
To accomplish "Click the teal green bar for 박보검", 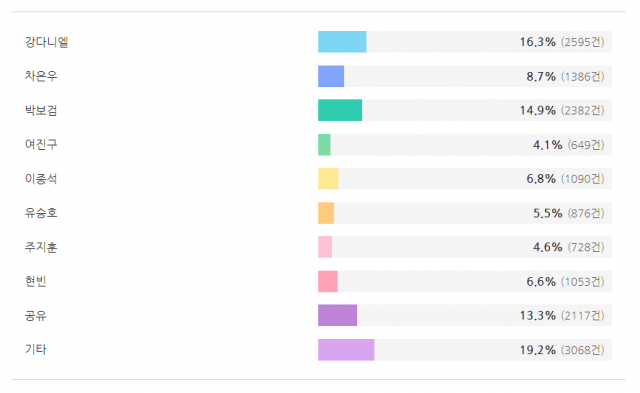I will coord(340,110).
